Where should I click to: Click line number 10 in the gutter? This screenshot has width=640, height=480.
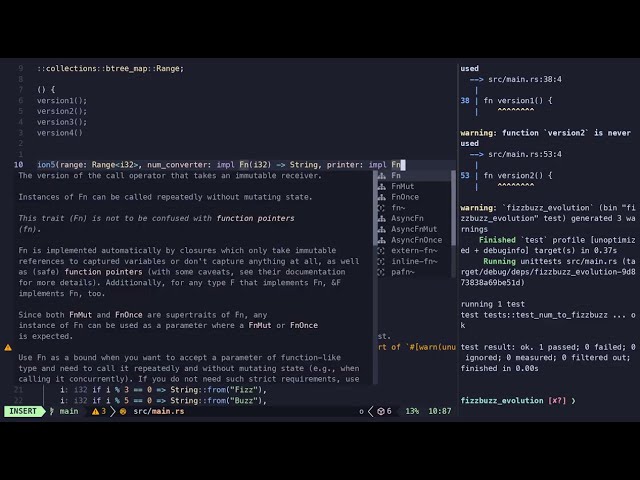click(x=18, y=165)
